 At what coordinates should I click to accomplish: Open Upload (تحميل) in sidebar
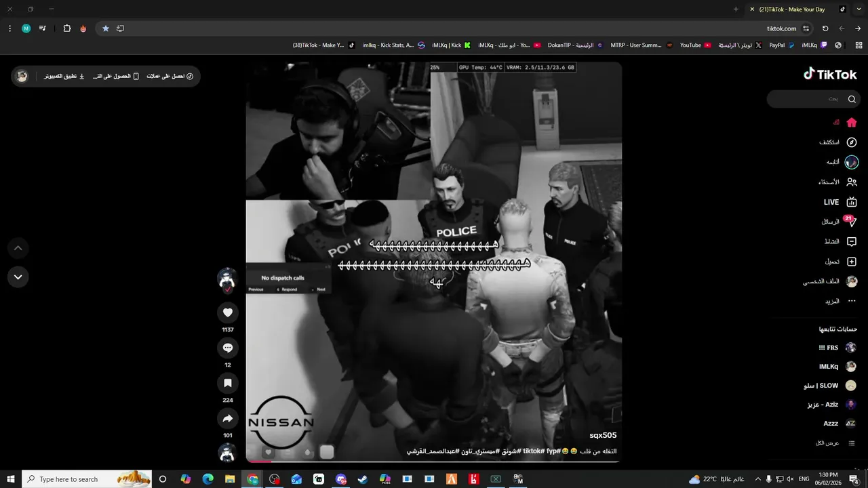pyautogui.click(x=841, y=262)
